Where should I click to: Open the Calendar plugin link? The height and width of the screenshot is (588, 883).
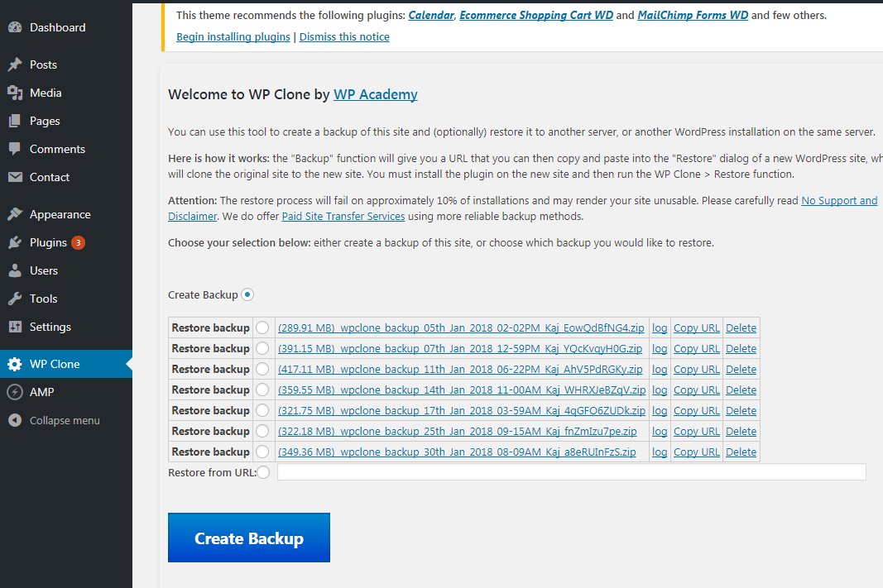pyautogui.click(x=431, y=15)
